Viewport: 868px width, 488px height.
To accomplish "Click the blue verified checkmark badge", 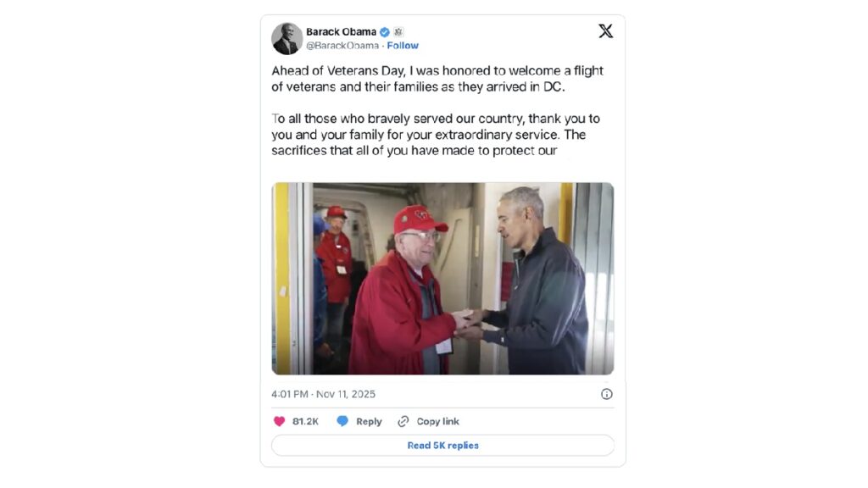I will tap(385, 32).
